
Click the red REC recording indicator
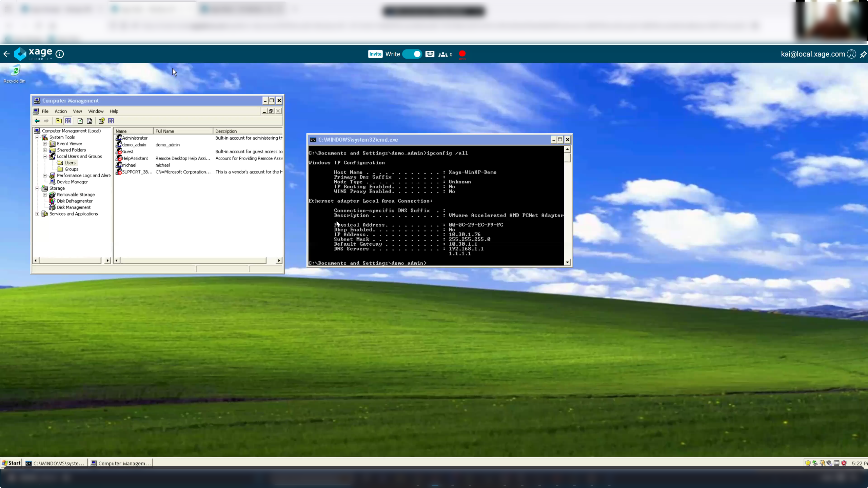click(462, 54)
